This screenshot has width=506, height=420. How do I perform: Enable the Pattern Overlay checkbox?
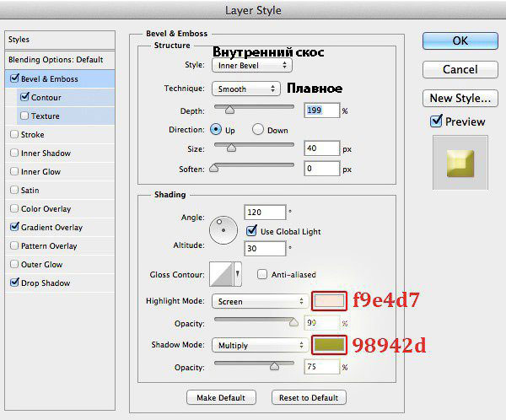14,245
